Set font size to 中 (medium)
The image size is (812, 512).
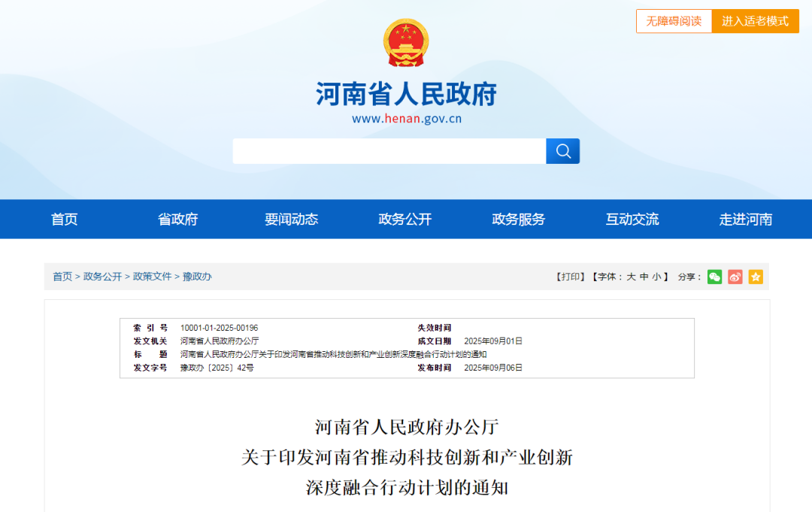click(644, 277)
